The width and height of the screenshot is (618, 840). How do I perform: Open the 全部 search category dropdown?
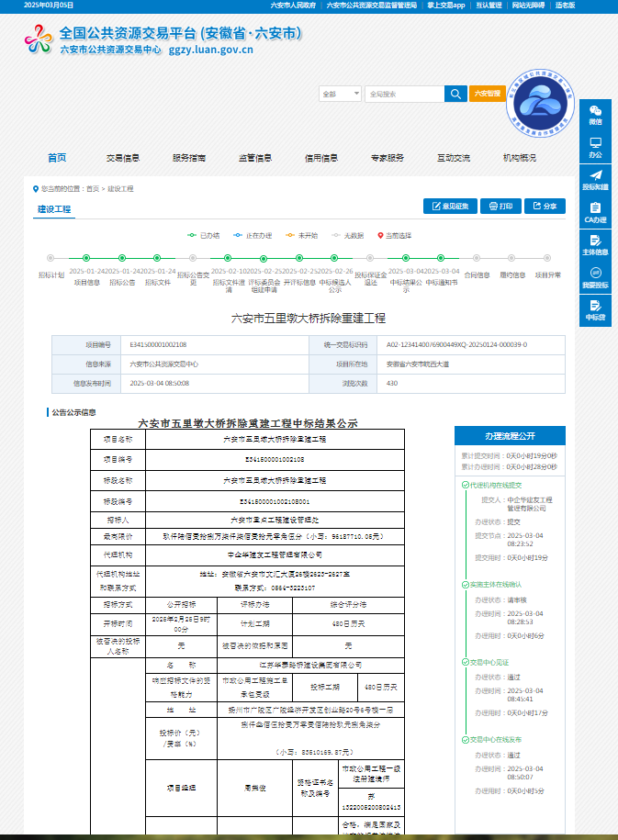340,94
